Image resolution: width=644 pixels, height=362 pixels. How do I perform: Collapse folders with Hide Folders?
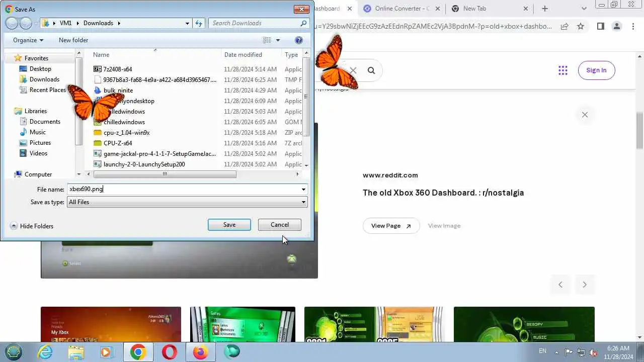pos(32,226)
